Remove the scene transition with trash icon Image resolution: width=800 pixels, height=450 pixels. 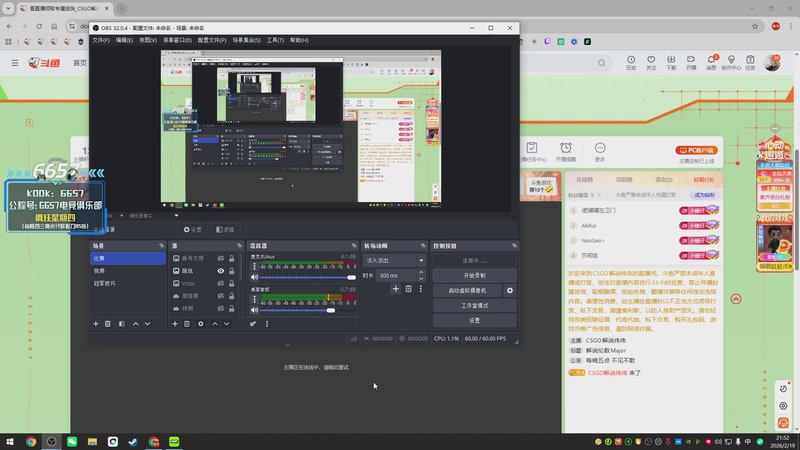408,289
